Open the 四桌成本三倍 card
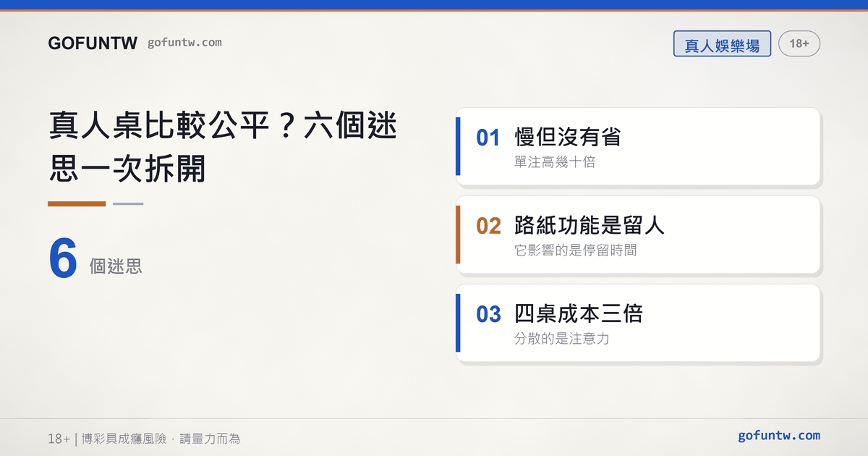Screen dimensions: 868x456 tap(638, 323)
